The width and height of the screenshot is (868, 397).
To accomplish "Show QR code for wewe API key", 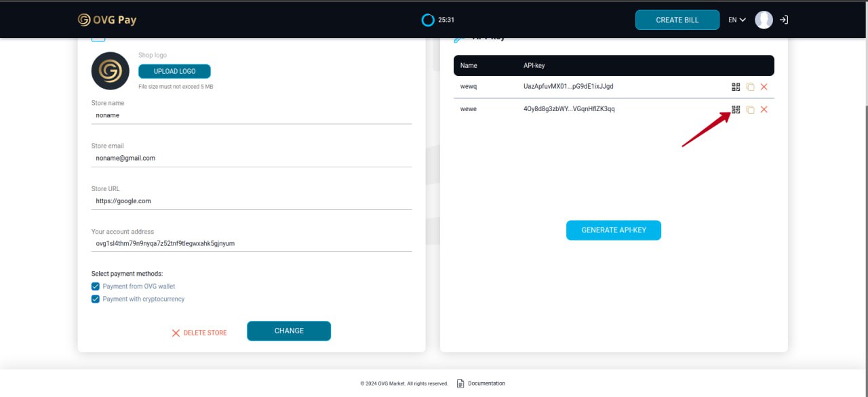I will tap(736, 110).
